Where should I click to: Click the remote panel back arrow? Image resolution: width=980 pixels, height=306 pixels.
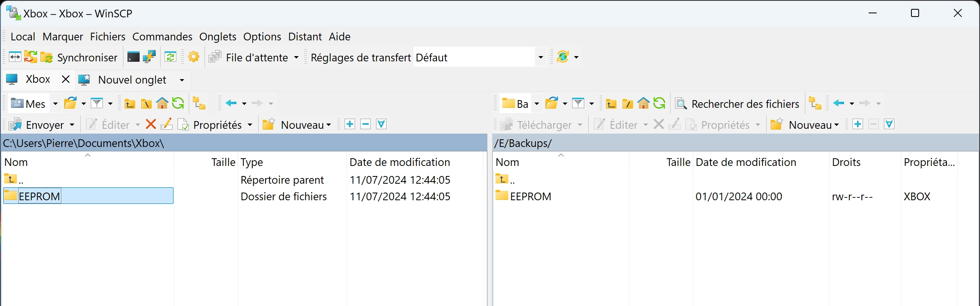[x=839, y=103]
